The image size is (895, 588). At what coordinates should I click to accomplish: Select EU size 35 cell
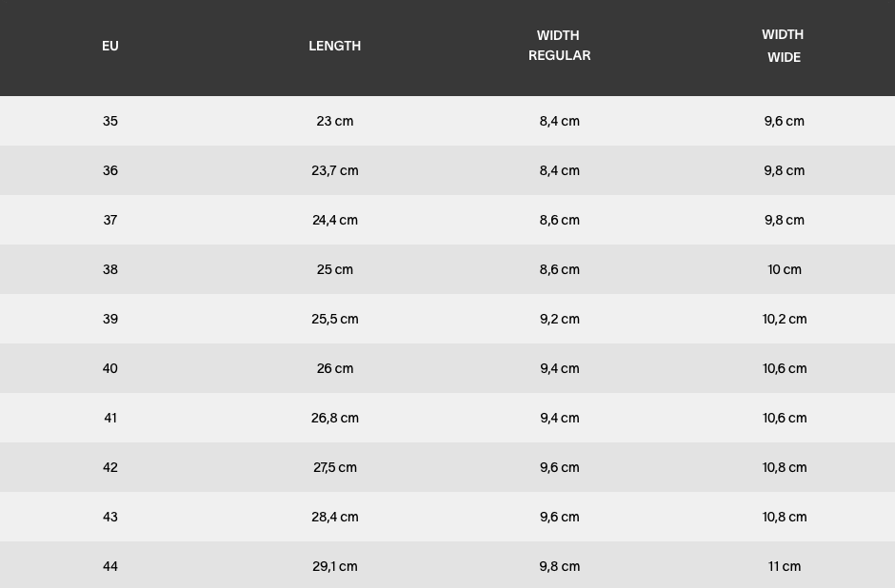tap(110, 121)
